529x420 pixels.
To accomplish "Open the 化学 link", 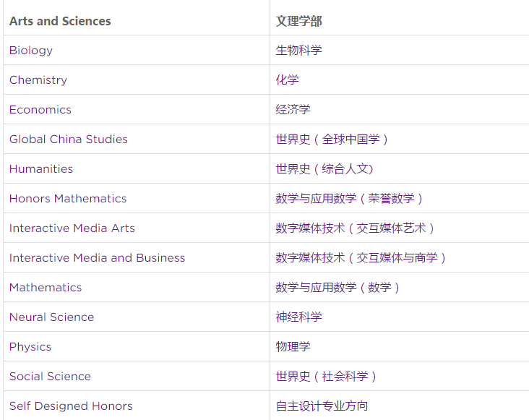I will 287,80.
